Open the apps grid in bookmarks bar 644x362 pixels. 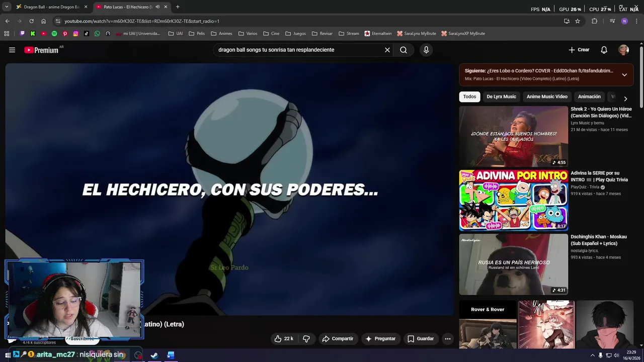(x=7, y=34)
